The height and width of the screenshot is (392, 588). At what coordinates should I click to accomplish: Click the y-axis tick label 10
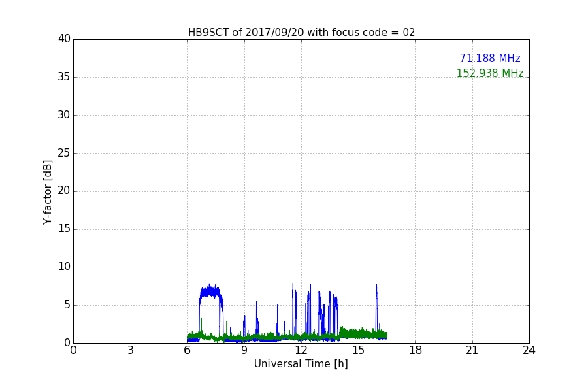(64, 267)
